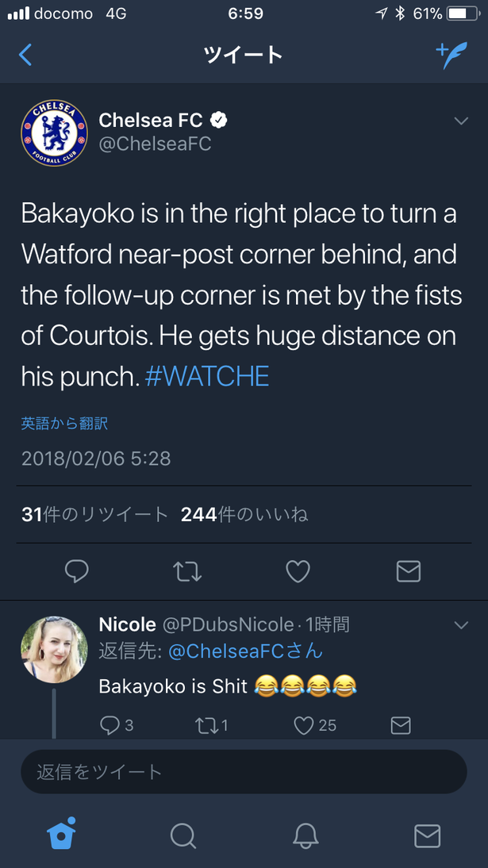Open the Home tab

pyautogui.click(x=61, y=833)
